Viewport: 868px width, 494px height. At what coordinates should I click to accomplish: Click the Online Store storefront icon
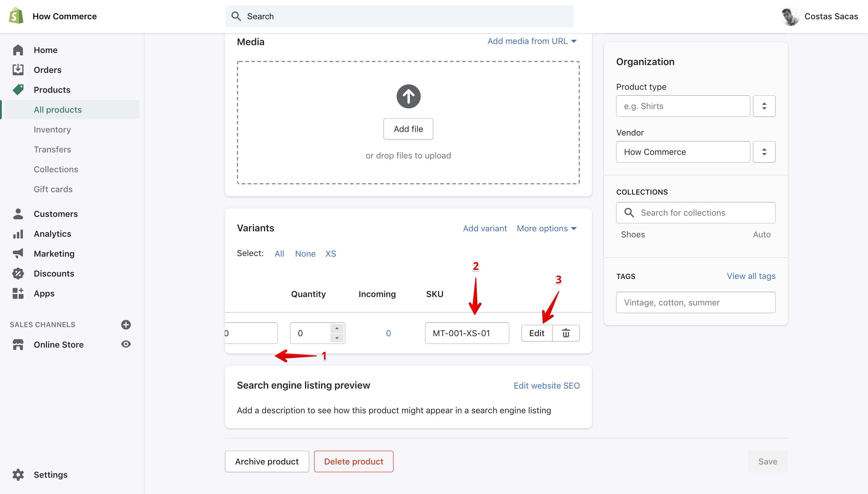[18, 345]
